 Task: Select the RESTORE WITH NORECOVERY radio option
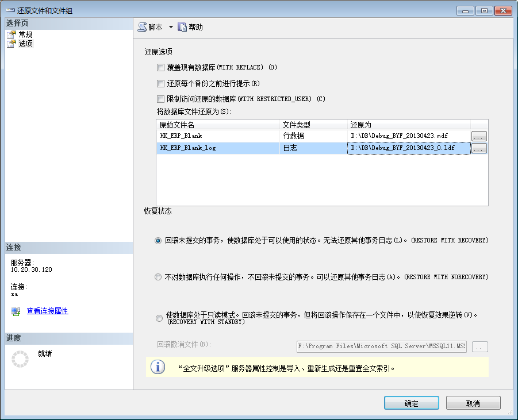pos(158,276)
